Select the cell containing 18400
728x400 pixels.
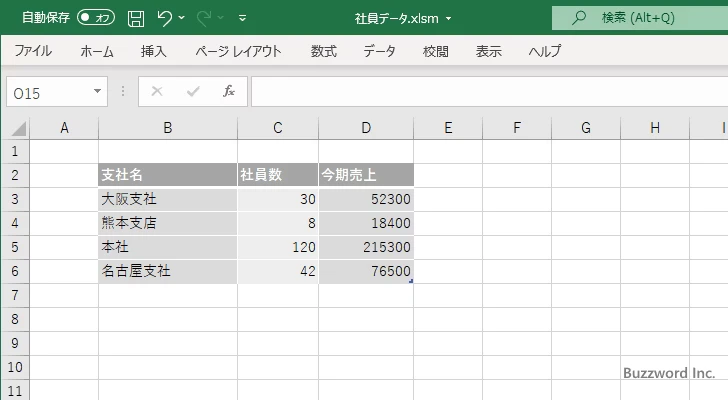coord(366,223)
